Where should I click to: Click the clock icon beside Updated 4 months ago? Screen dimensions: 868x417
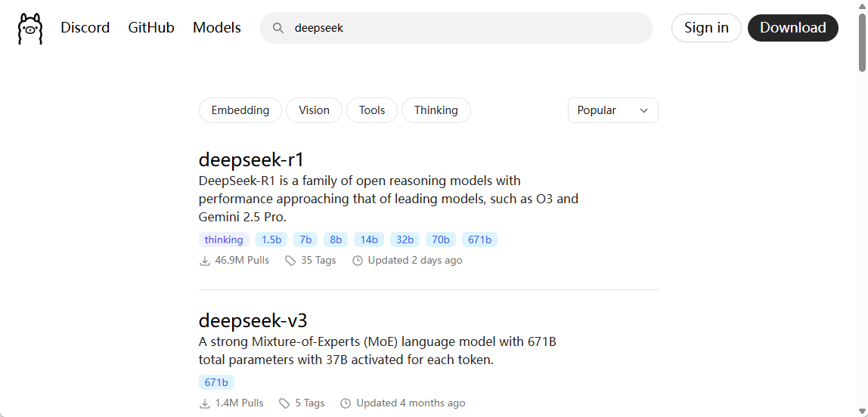(346, 403)
